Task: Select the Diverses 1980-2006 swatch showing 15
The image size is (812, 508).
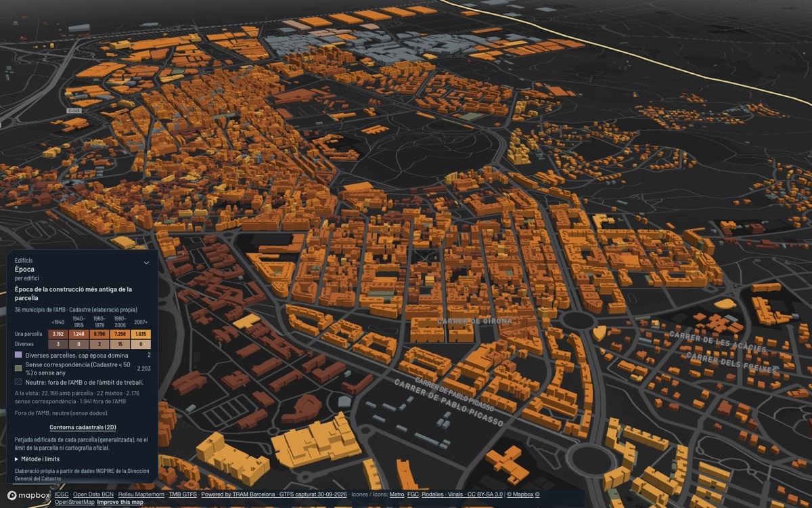Action: click(120, 344)
